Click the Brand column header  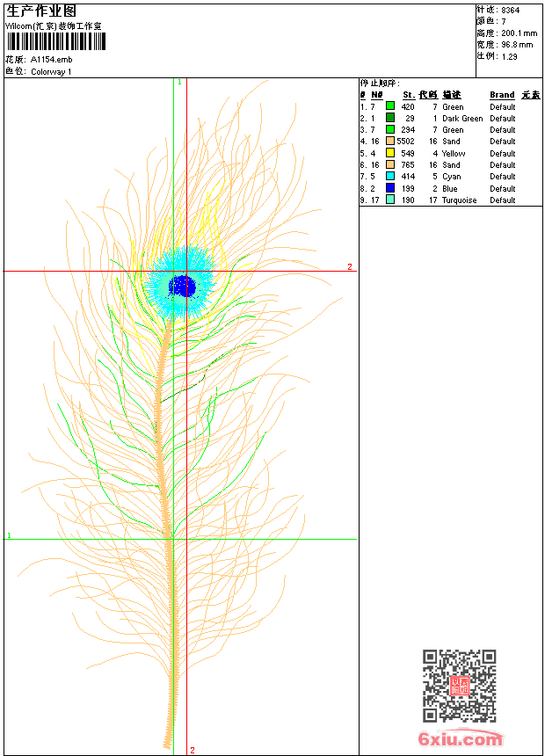click(502, 95)
